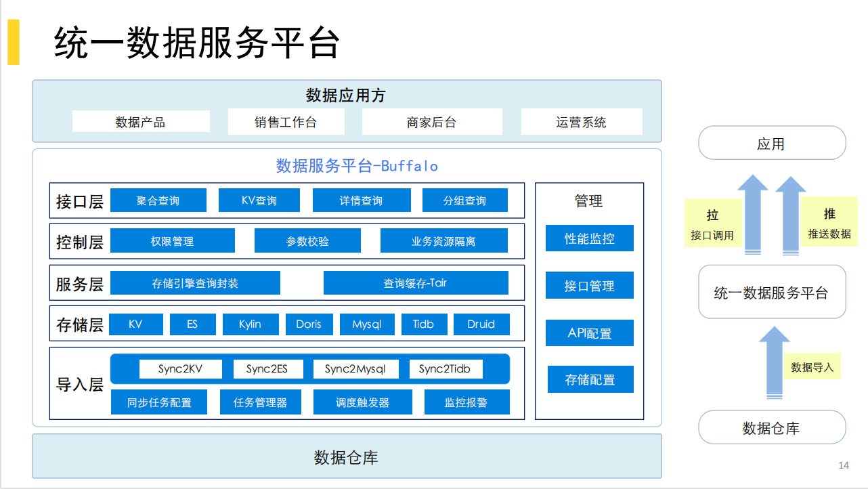Click the 数据仓库 node on the right side

pos(772,427)
